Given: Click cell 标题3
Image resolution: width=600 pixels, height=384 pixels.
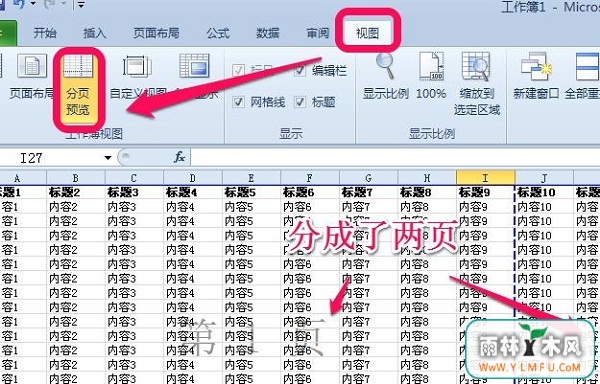Looking at the screenshot, I should 134,192.
